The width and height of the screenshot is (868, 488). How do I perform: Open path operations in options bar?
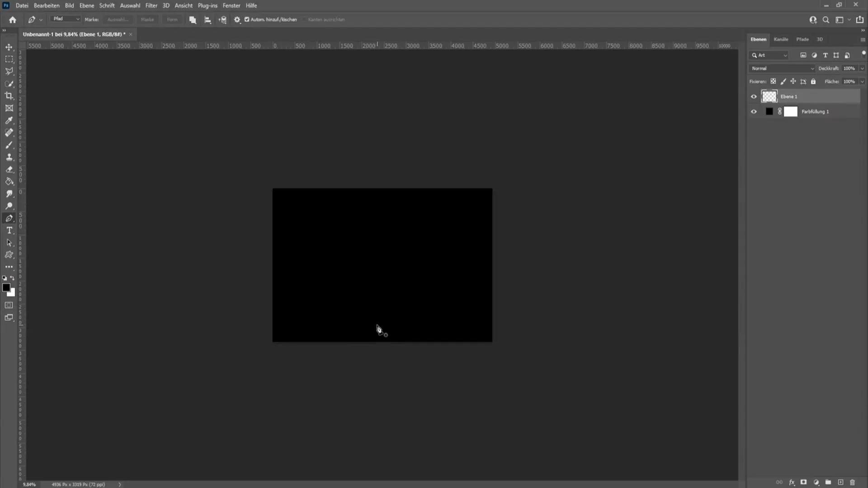(x=193, y=20)
